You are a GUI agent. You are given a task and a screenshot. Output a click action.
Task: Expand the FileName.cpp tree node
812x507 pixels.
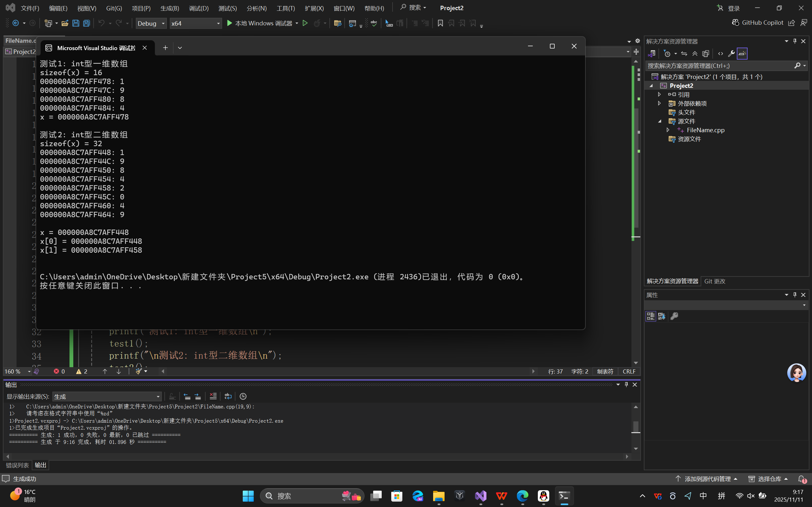tap(668, 130)
